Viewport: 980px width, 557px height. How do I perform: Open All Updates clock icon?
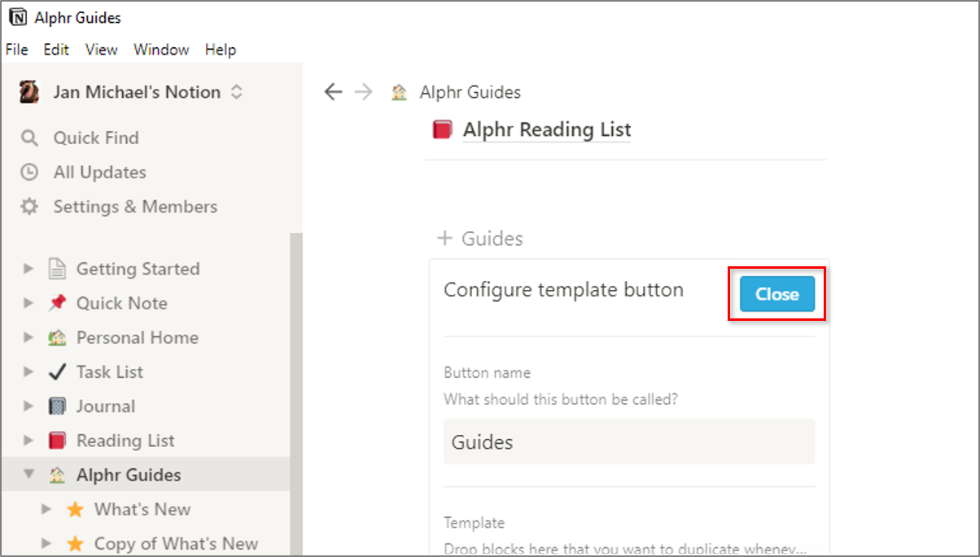(x=29, y=173)
